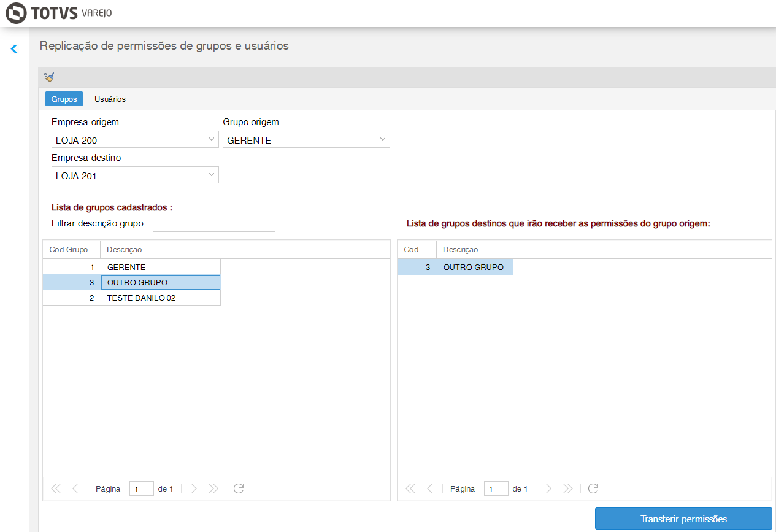The height and width of the screenshot is (532, 776).
Task: Select the TESTE DANILO 02 group row
Action: (159, 298)
